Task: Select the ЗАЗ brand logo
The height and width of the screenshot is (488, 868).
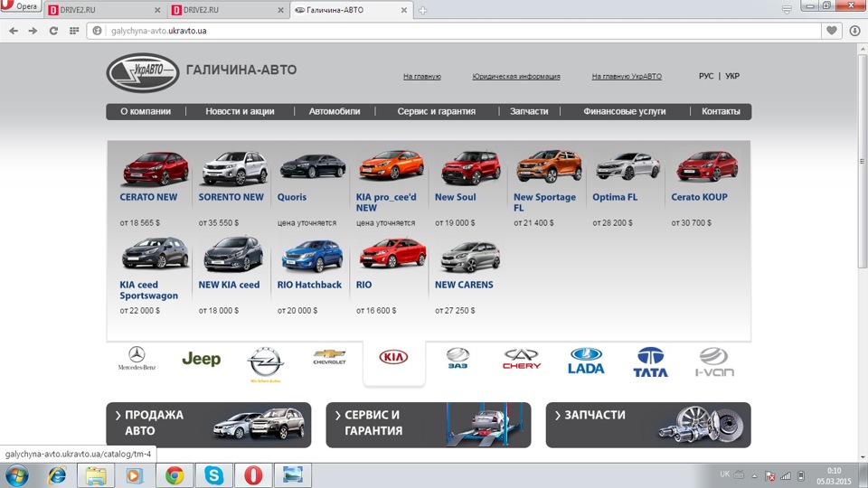Action: 458,358
